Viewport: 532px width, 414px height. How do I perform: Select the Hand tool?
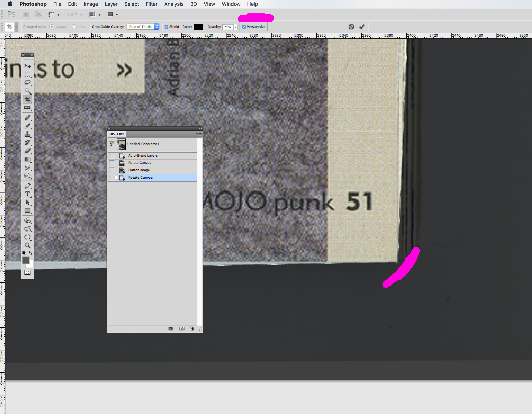[x=28, y=237]
